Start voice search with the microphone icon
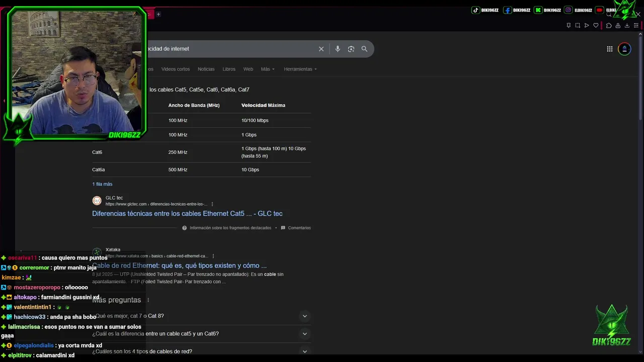This screenshot has width=644, height=362. point(338,49)
